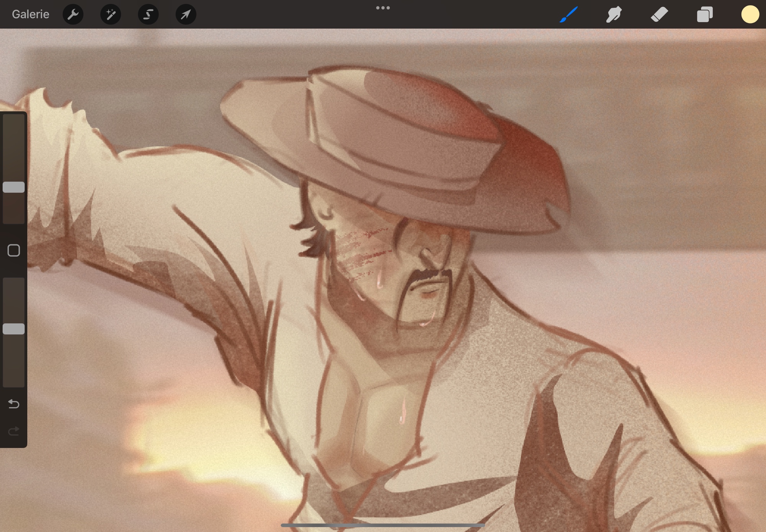Return to the Galerie view
Screen dimensions: 766x532
[x=30, y=14]
